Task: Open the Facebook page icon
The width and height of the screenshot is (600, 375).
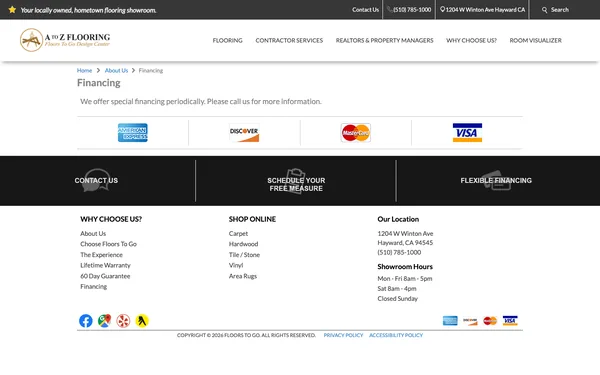Action: 86,321
